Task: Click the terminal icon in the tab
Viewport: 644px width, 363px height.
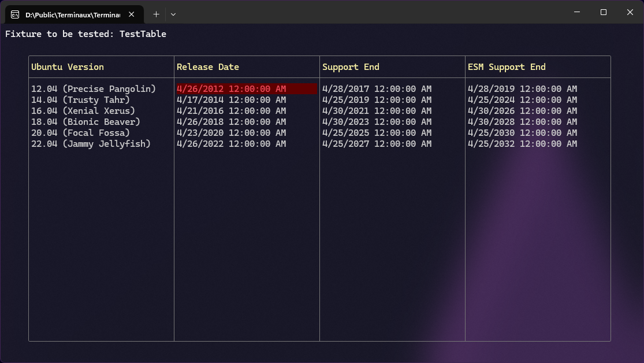Action: coord(15,14)
